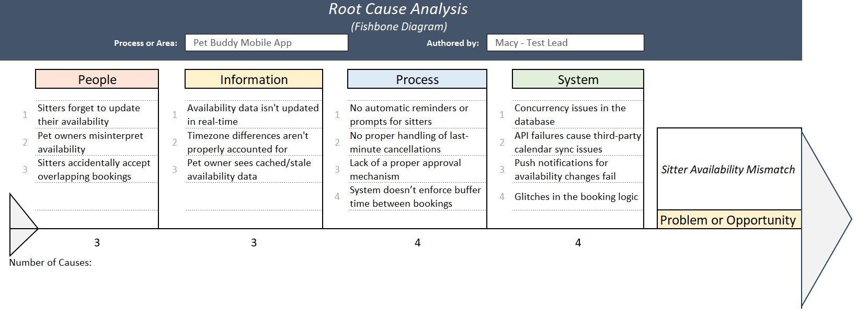868x319 pixels.
Task: Select the Sitter Availability Mismatch box
Action: click(x=728, y=169)
